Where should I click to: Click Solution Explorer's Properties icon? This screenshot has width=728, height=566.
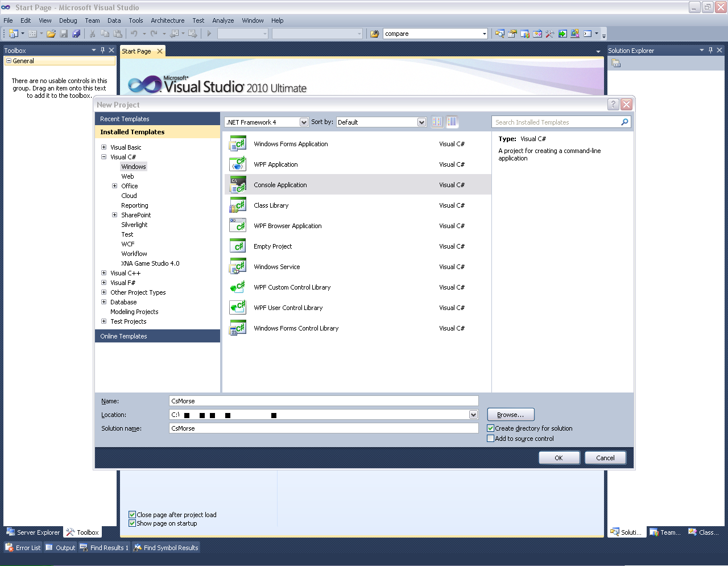(x=616, y=63)
